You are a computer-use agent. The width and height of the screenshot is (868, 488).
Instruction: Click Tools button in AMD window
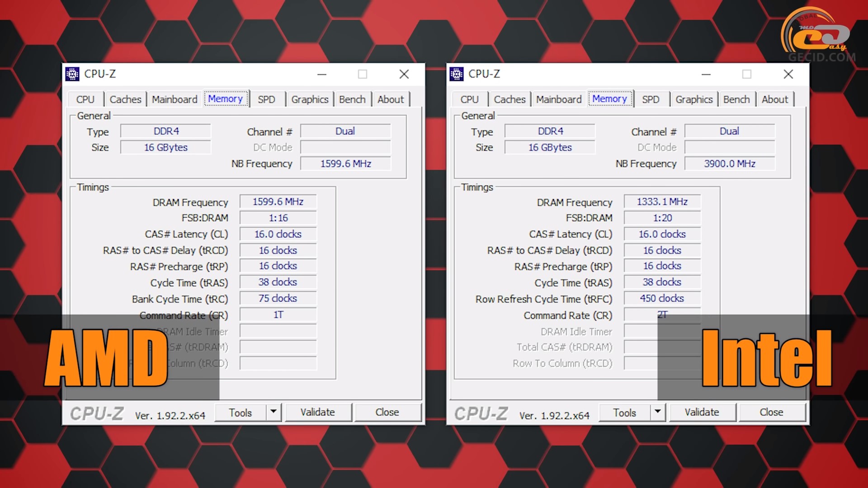click(241, 413)
